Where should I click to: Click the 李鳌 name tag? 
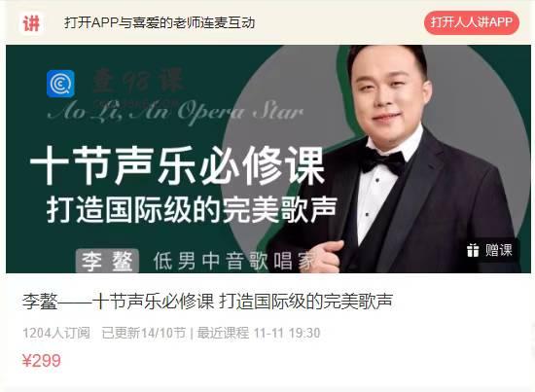click(x=107, y=261)
